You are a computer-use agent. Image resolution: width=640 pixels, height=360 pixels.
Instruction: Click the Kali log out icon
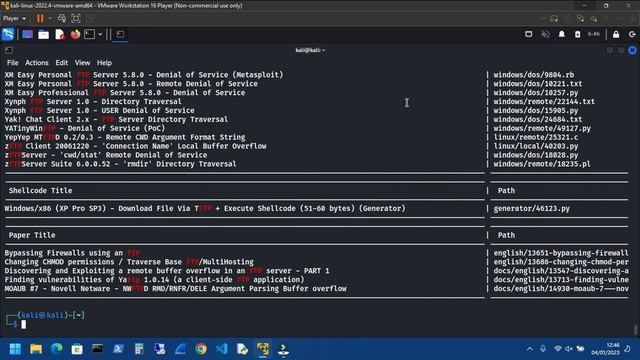632,34
